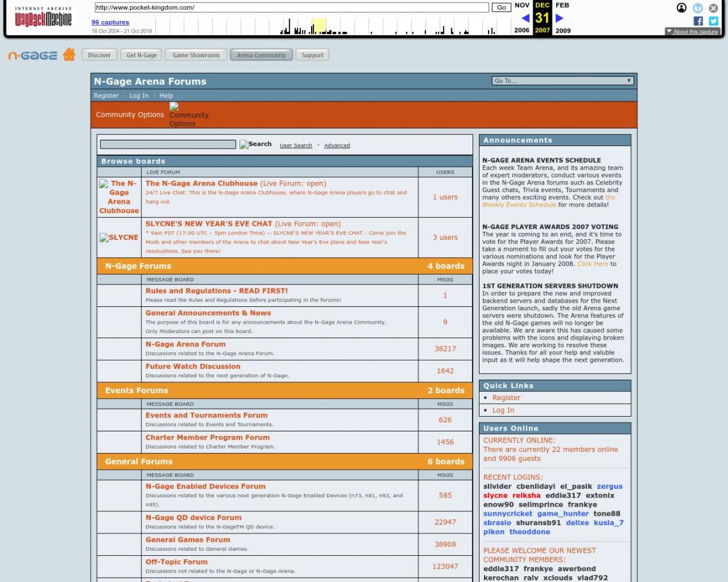This screenshot has width=728, height=582.
Task: Click the Wayback URL address field
Action: [292, 8]
